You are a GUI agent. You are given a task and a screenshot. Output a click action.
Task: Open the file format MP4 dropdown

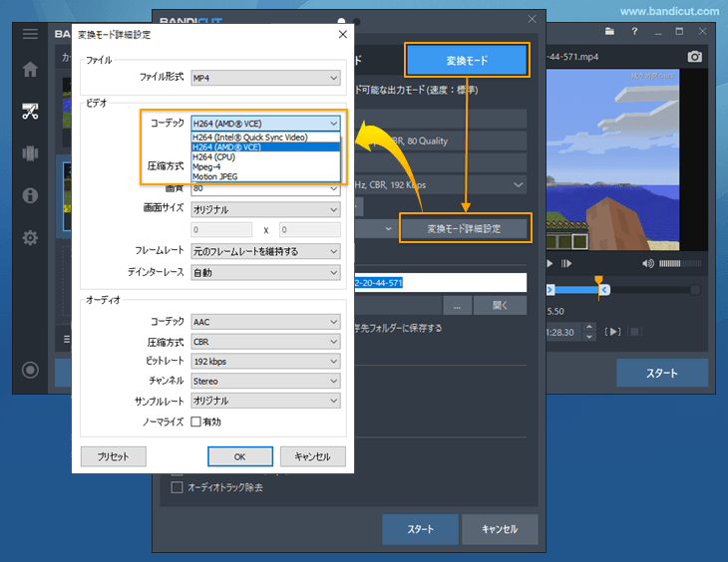tap(265, 78)
